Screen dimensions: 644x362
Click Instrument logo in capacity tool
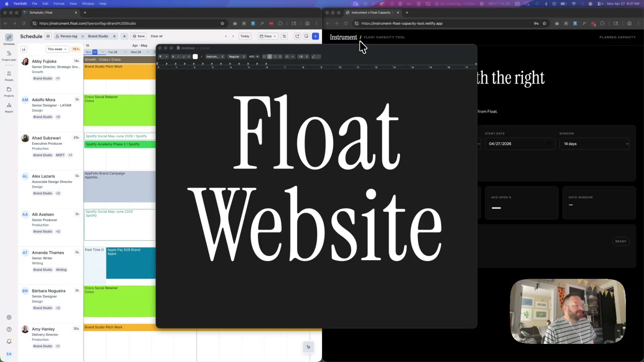pyautogui.click(x=343, y=37)
